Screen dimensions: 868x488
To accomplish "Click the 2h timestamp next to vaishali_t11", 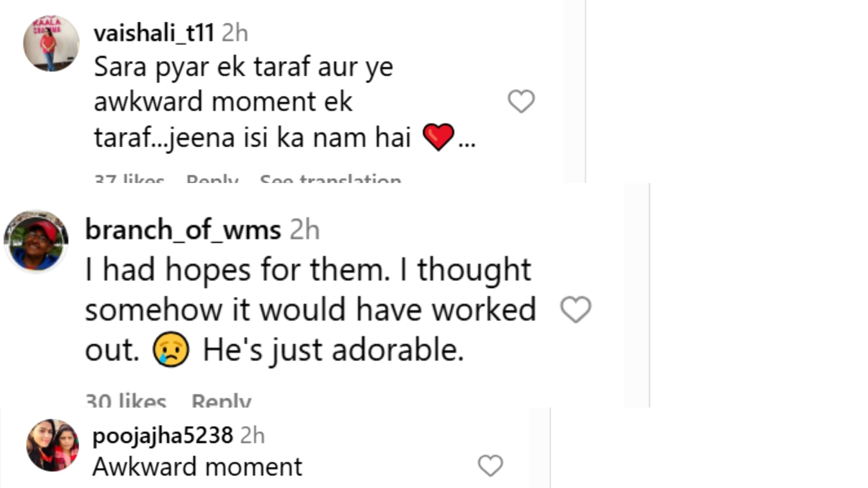I will point(235,33).
